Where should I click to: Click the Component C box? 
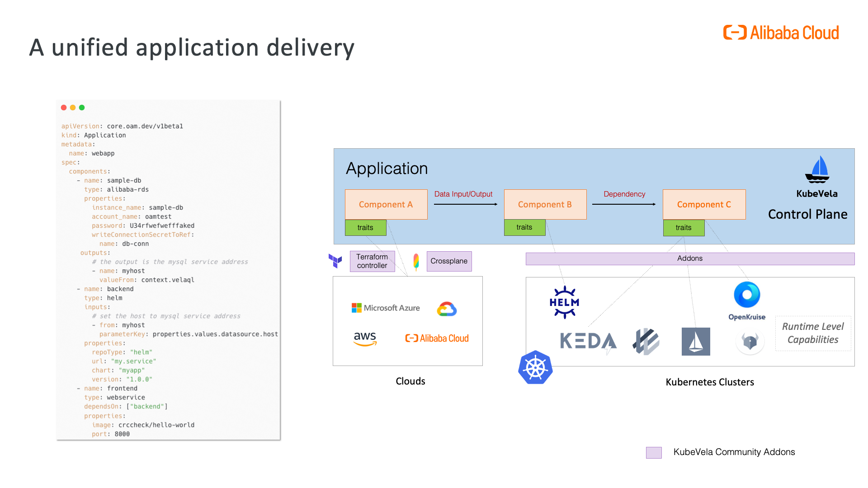704,204
